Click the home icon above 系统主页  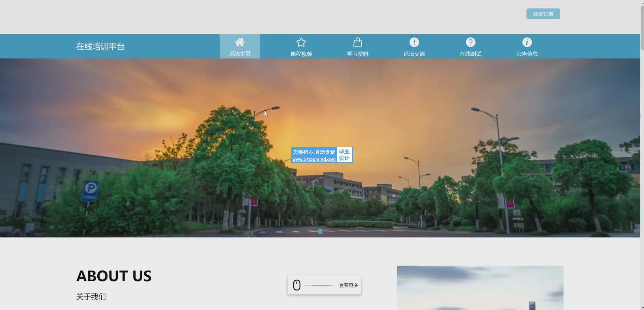240,42
